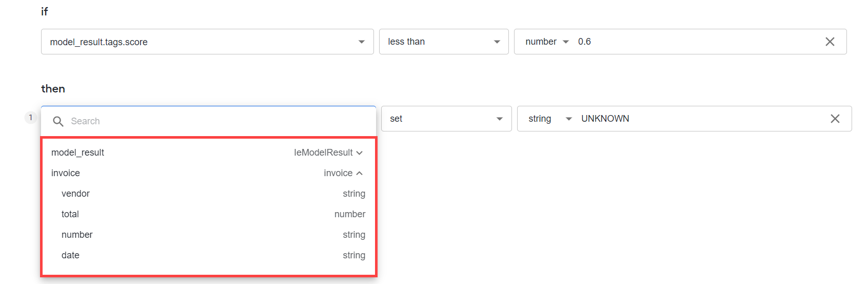Remove the UNKNOWN action value with X

(835, 119)
